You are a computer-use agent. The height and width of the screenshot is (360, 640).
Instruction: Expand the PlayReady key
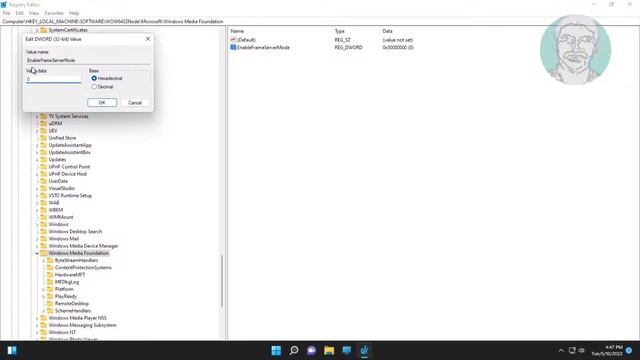point(44,296)
